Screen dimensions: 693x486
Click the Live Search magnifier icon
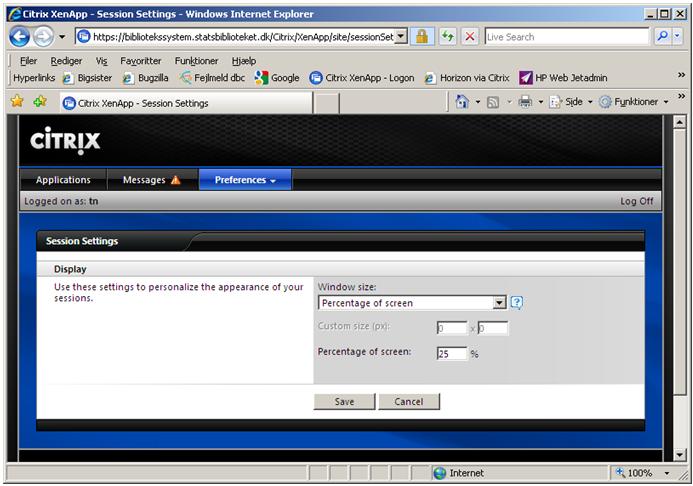tap(662, 36)
